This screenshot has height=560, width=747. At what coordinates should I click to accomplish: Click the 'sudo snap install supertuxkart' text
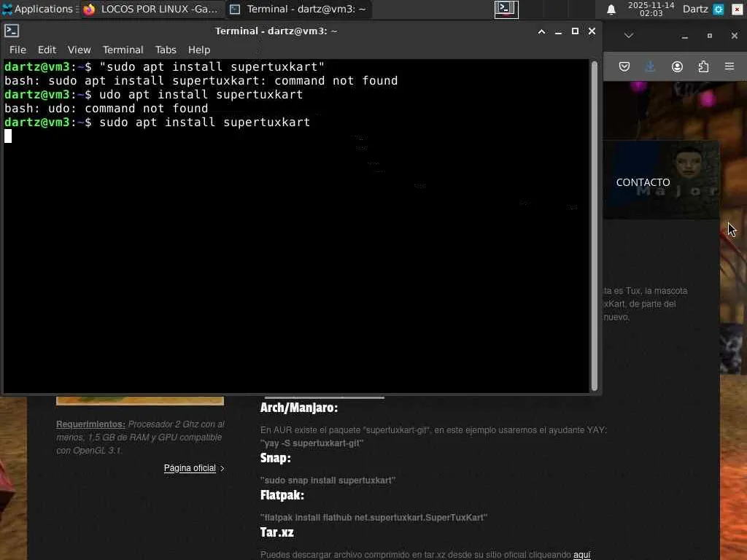point(328,481)
